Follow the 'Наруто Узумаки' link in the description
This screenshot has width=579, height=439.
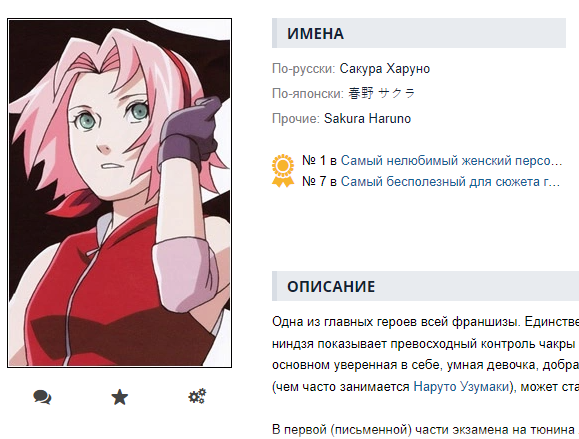tap(461, 387)
